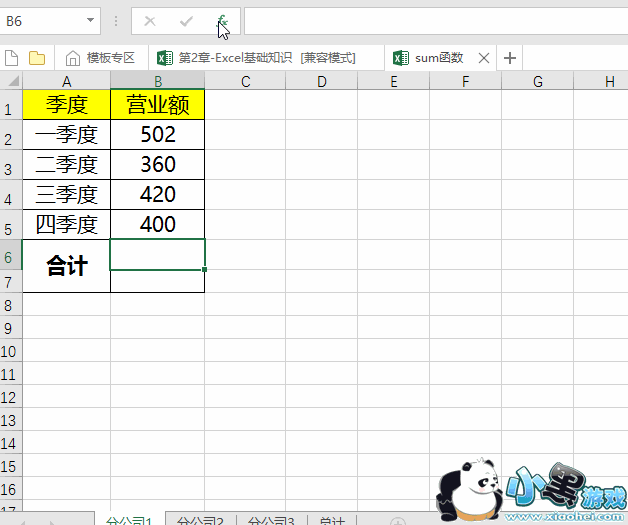Open the Name Box dropdown arrow
Screen dimensions: 628x525
tap(91, 20)
